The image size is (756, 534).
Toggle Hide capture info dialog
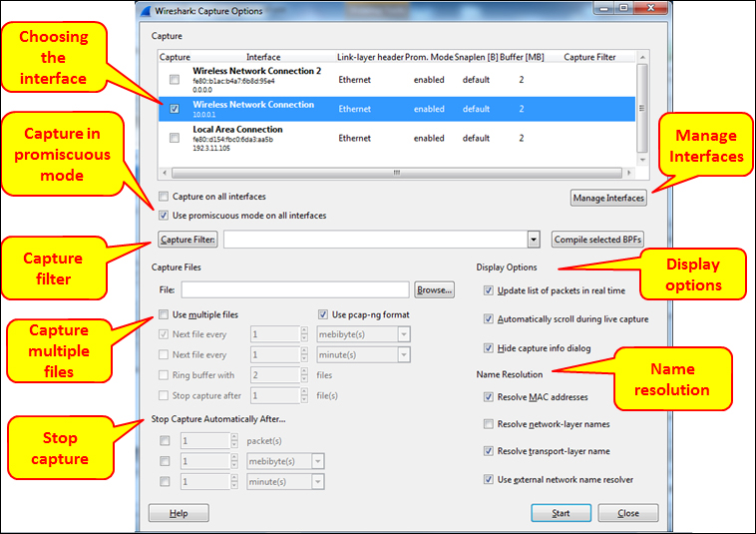point(489,347)
